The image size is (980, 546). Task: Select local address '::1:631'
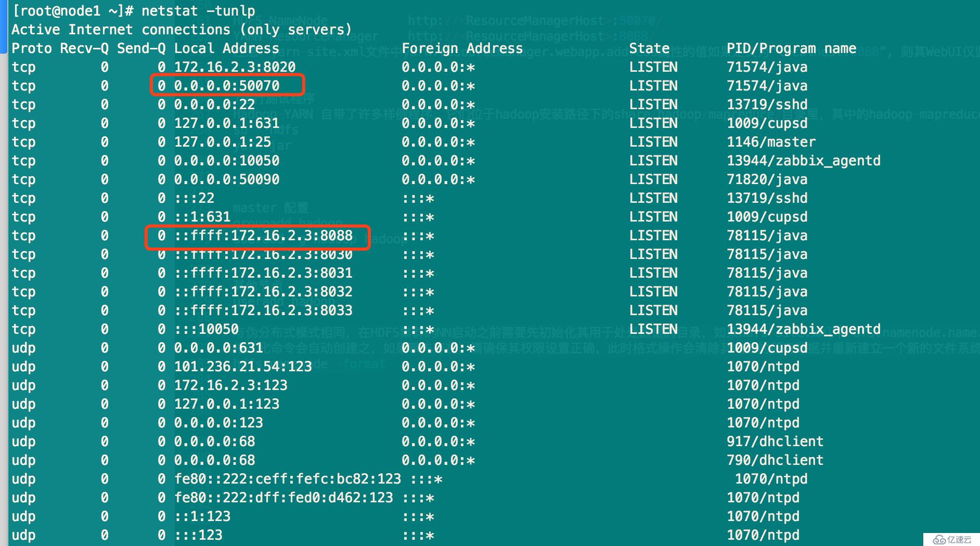click(x=202, y=217)
